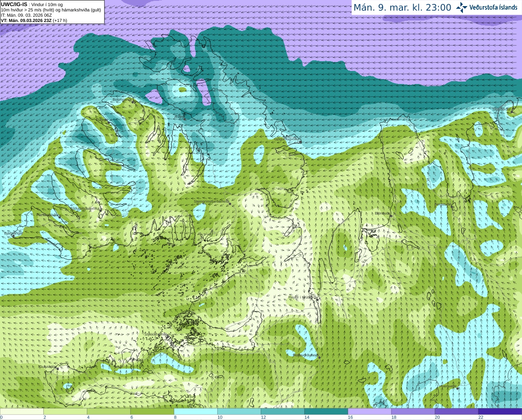This screenshot has width=522, height=420.
Task: Pick the 2–4 m/s light green legend swatch
Action: pyautogui.click(x=65, y=411)
